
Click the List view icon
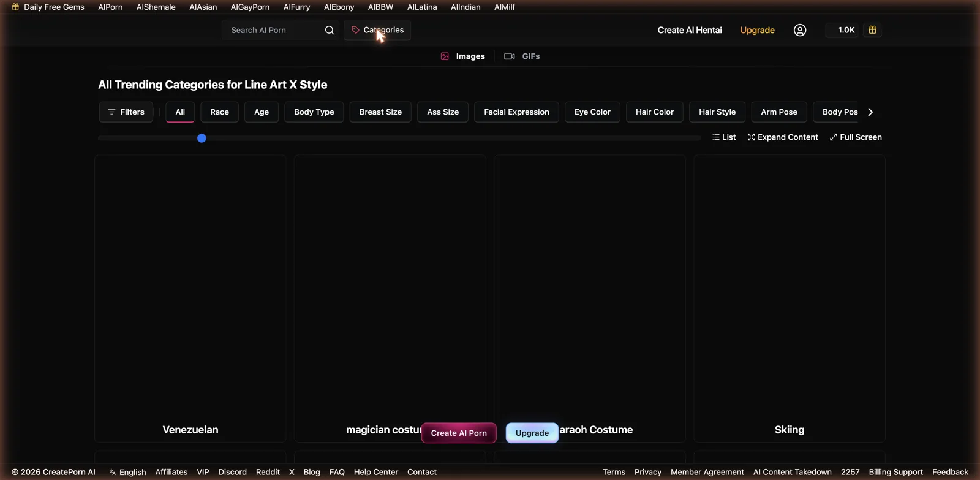716,137
